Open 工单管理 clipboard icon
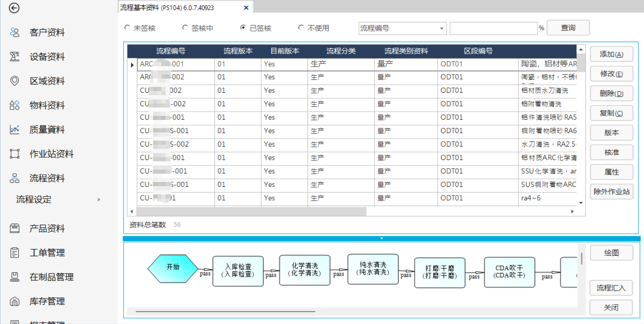This screenshot has width=644, height=324. coord(14,253)
